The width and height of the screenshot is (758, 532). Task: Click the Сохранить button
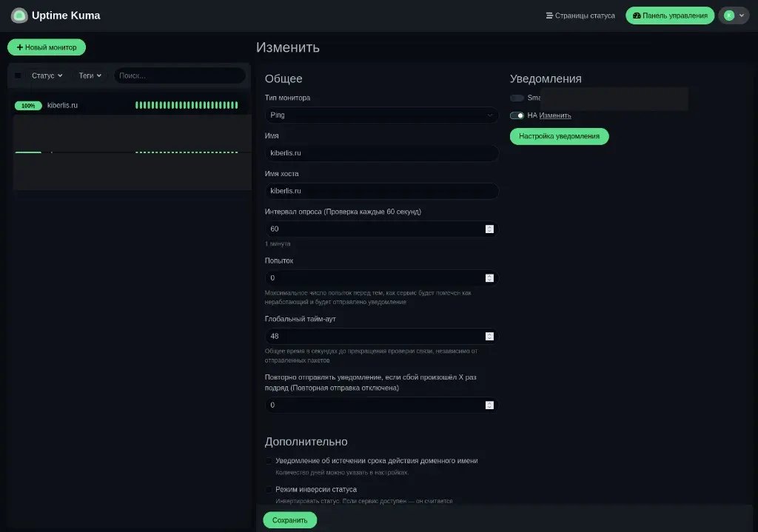(x=289, y=520)
